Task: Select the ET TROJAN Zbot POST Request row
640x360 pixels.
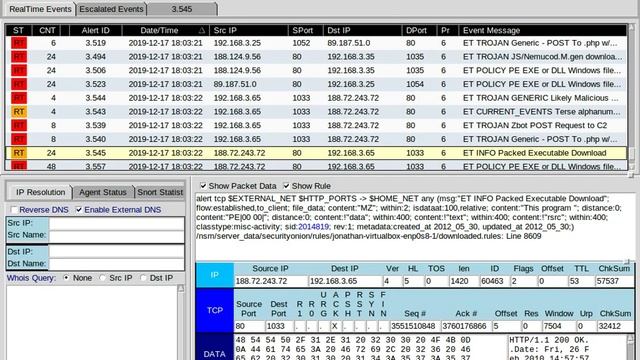Action: pyautogui.click(x=316, y=125)
